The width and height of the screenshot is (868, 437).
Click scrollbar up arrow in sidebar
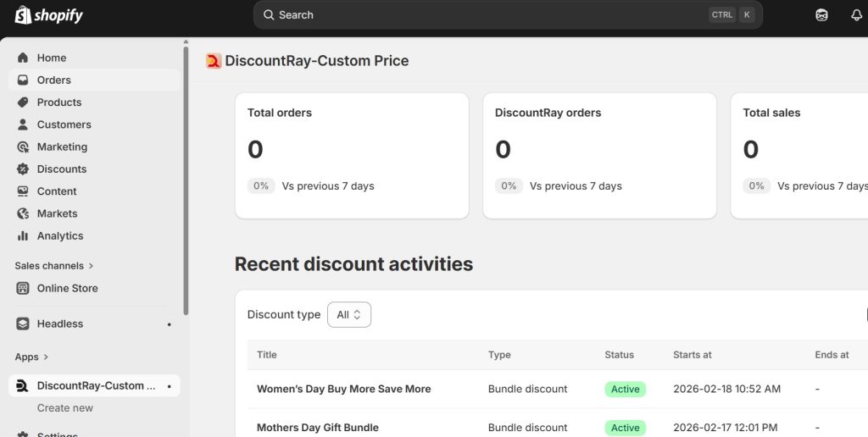186,41
